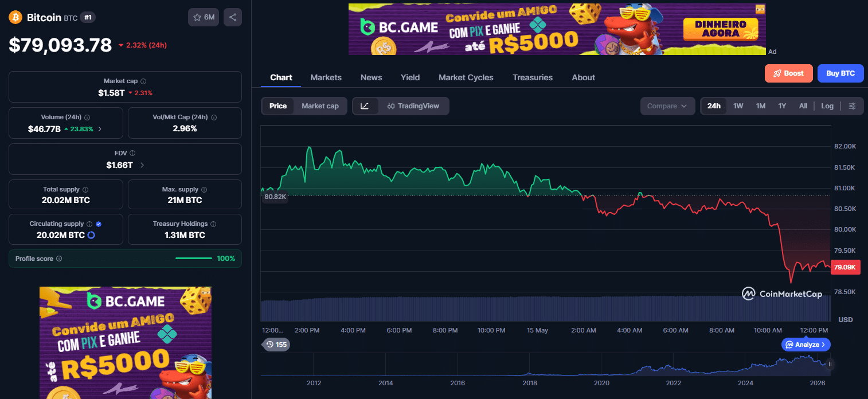Image resolution: width=868 pixels, height=399 pixels.
Task: Click info icon beside Vol/Mkt Cap (24h)
Action: click(214, 117)
